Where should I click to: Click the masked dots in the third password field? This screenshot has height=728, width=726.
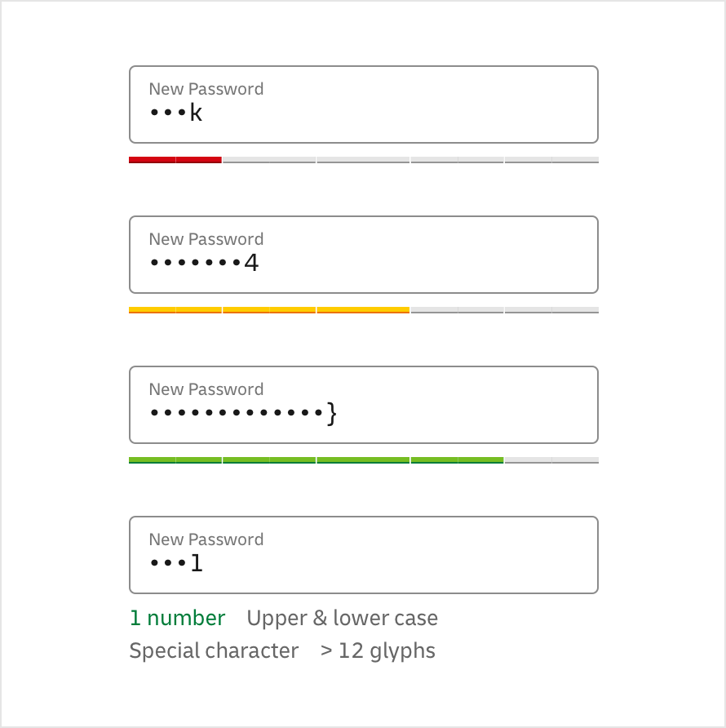237,412
